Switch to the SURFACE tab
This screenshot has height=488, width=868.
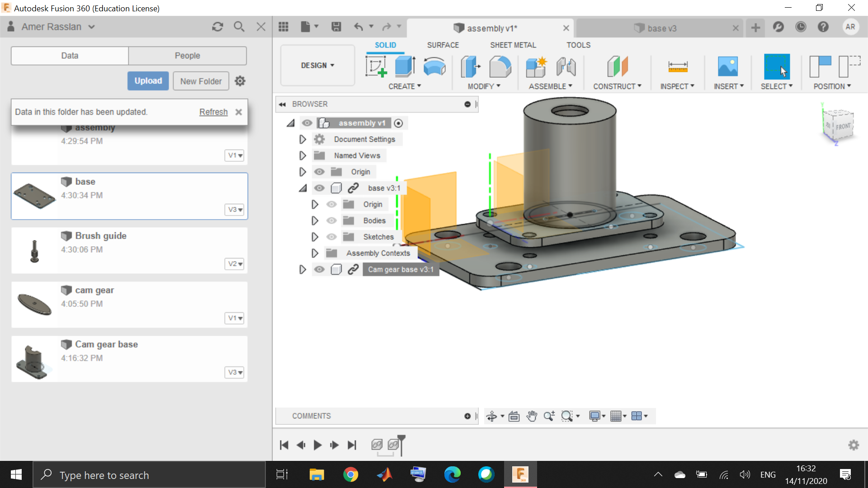[443, 45]
